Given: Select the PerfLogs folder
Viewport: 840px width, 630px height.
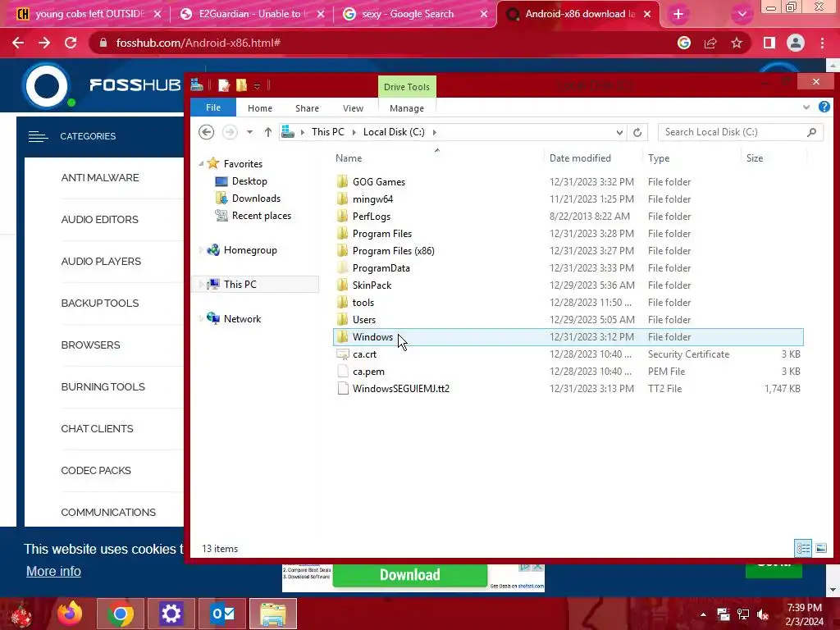Looking at the screenshot, I should pyautogui.click(x=568, y=217).
